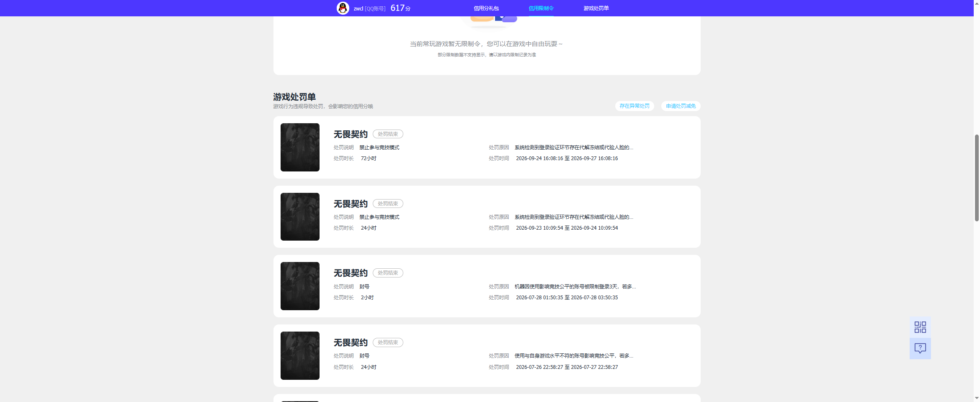980x402 pixels.
Task: Click the '72小时' penalty duration value
Action: [369, 158]
